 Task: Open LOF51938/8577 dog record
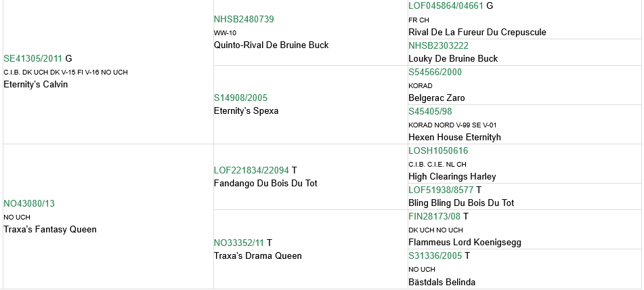pyautogui.click(x=441, y=190)
